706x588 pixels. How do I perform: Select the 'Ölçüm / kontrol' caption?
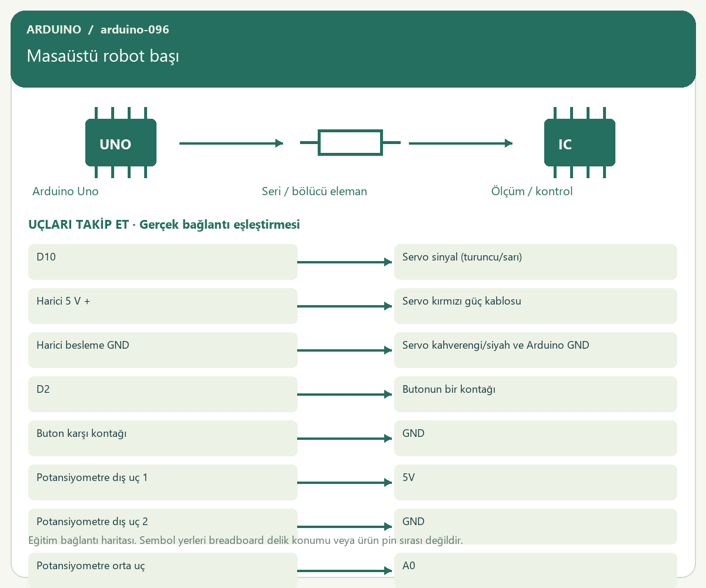pyautogui.click(x=532, y=191)
